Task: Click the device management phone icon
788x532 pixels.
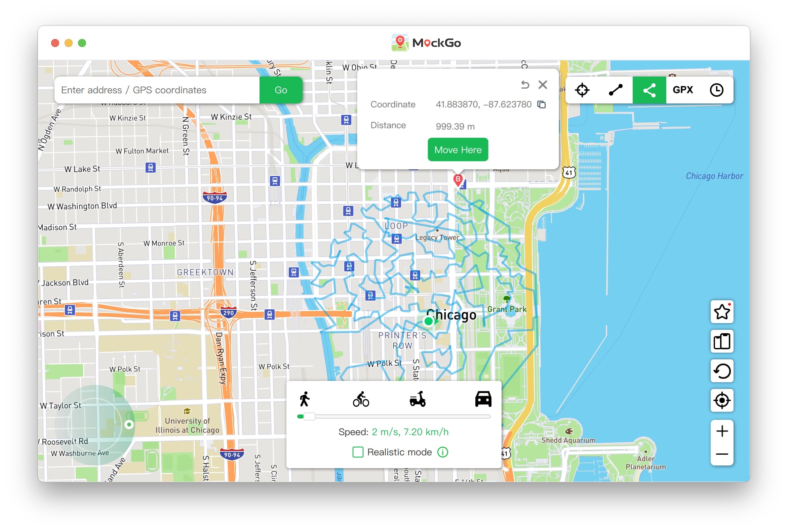Action: click(x=721, y=342)
